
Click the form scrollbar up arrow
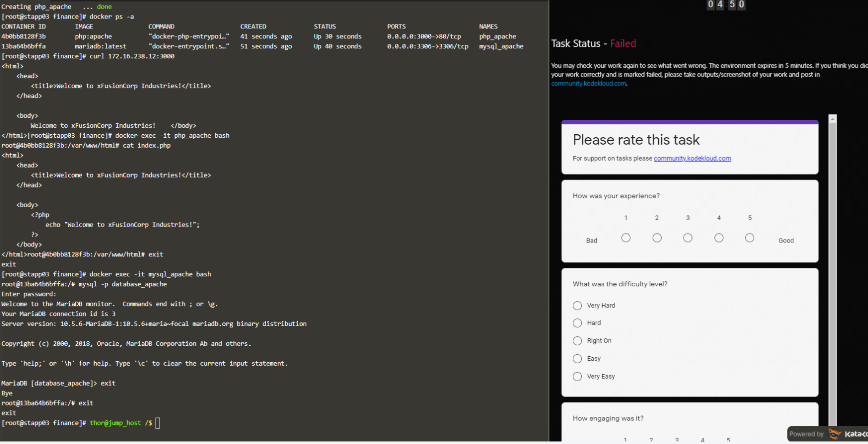tap(833, 119)
